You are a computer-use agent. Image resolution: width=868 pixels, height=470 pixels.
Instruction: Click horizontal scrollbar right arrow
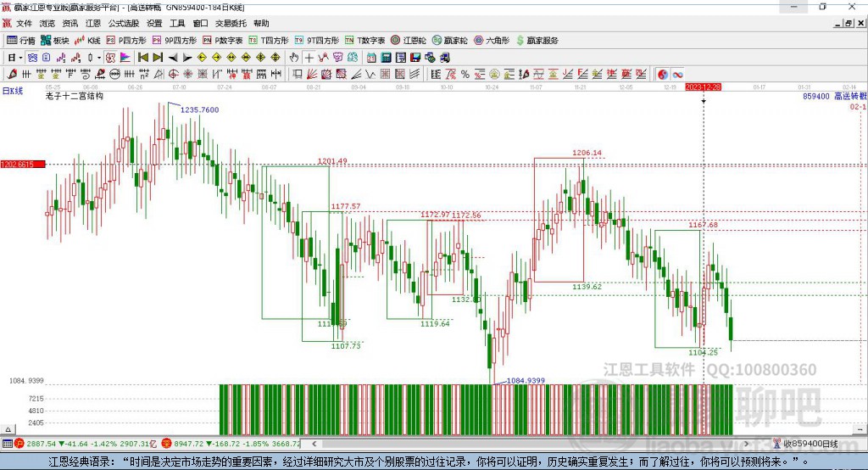tap(746, 444)
